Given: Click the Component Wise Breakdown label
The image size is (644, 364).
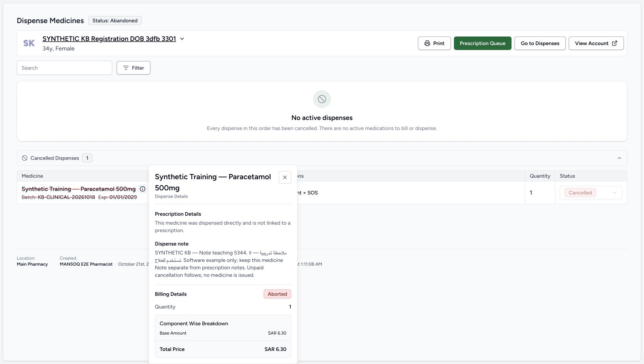Looking at the screenshot, I should tap(194, 323).
